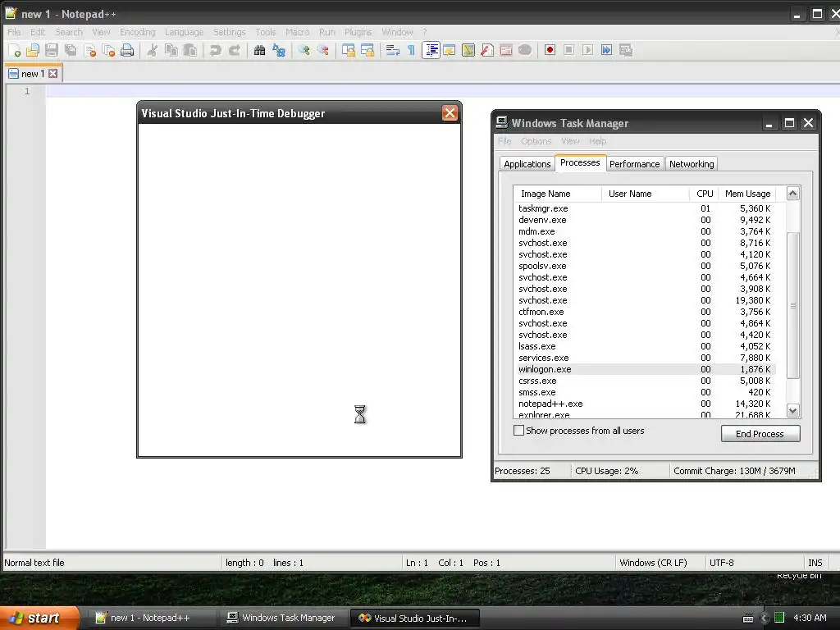840x630 pixels.
Task: Open the Document Map icon
Action: [468, 50]
